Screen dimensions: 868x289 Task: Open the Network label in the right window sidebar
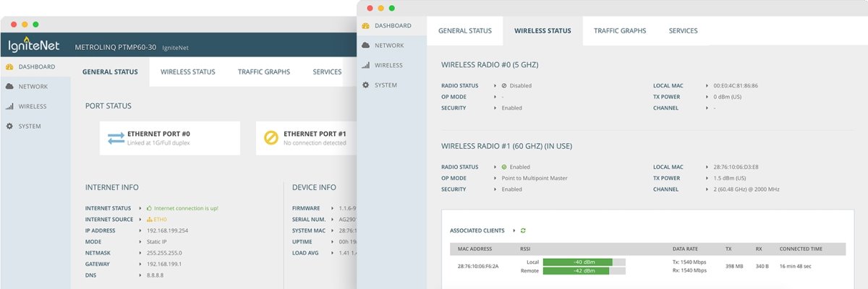(x=389, y=46)
